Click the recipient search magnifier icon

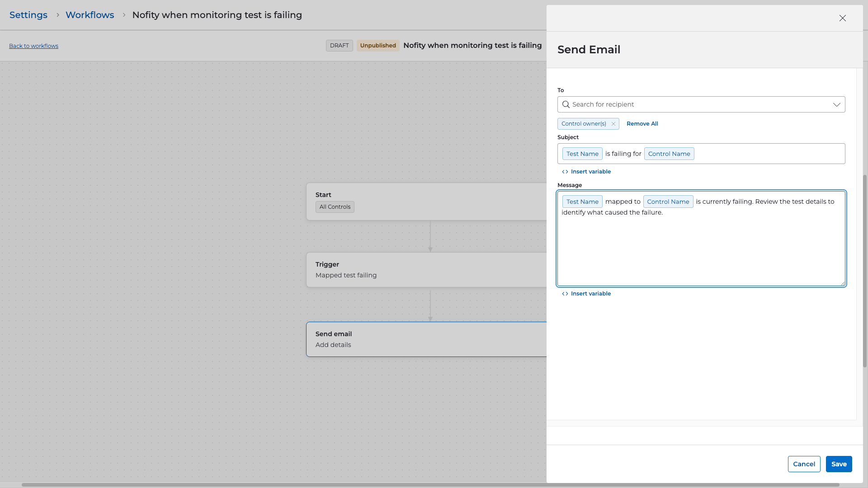tap(566, 104)
